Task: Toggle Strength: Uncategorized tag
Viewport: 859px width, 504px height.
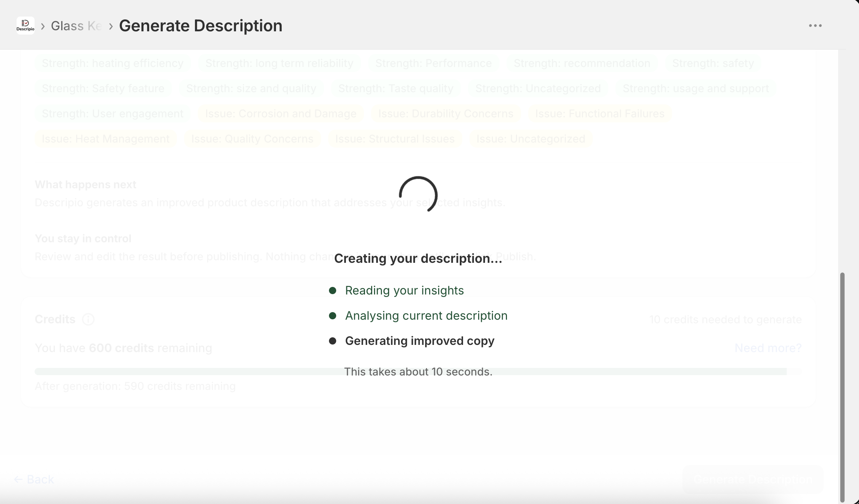Action: coord(538,89)
